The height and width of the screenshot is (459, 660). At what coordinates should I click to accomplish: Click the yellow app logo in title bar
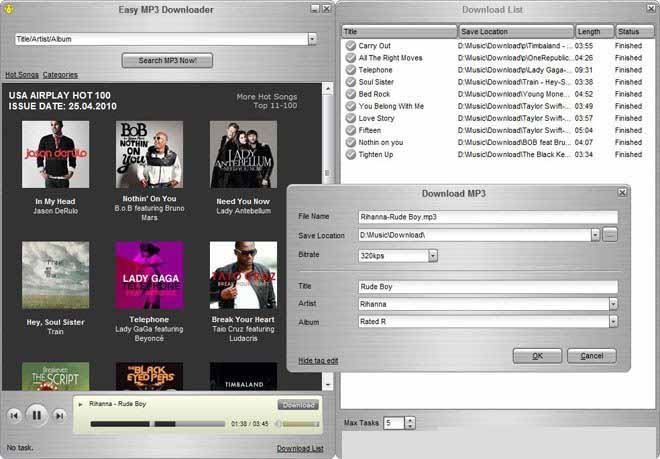(8, 8)
